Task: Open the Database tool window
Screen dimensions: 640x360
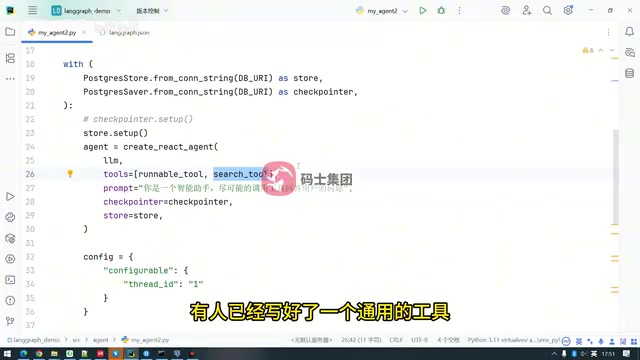Action: (629, 73)
